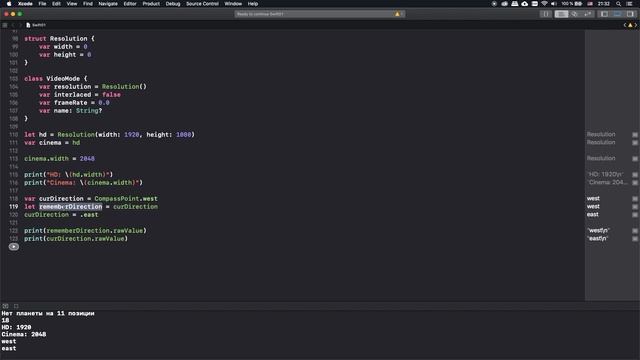Click 'Cinema: 2048' in the console output

[x=24, y=334]
